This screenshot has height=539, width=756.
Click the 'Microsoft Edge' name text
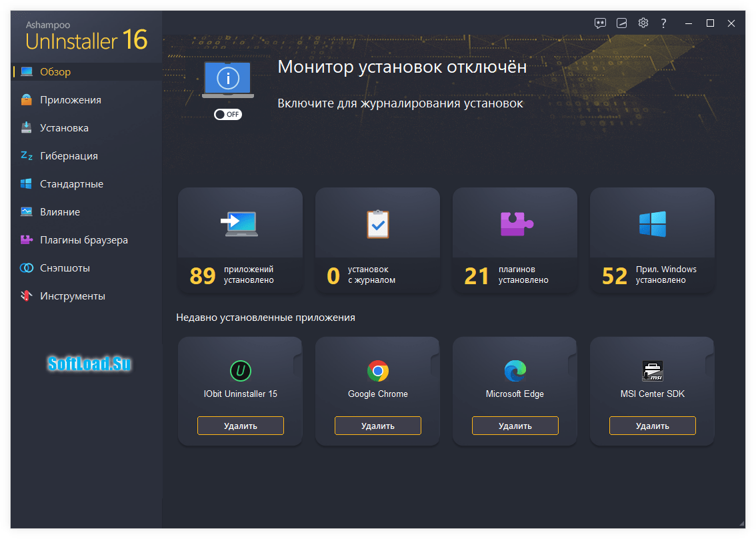[515, 394]
